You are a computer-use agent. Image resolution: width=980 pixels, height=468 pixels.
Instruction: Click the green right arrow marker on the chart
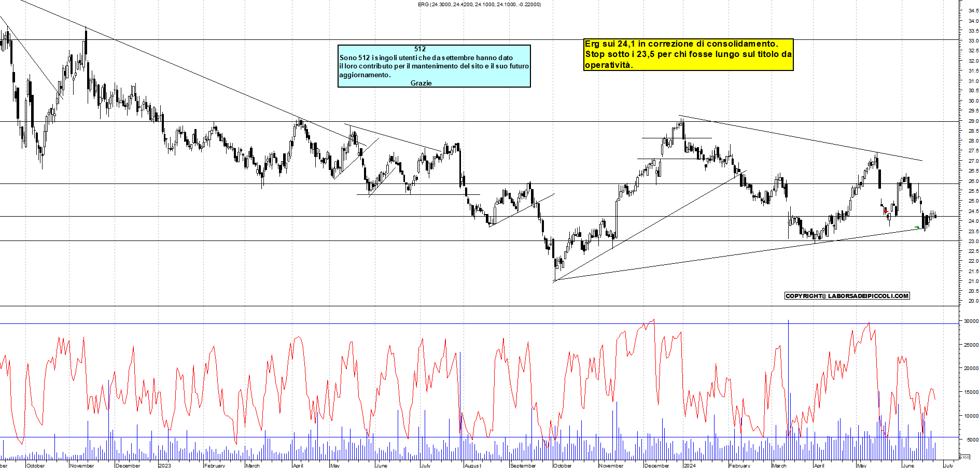(917, 227)
